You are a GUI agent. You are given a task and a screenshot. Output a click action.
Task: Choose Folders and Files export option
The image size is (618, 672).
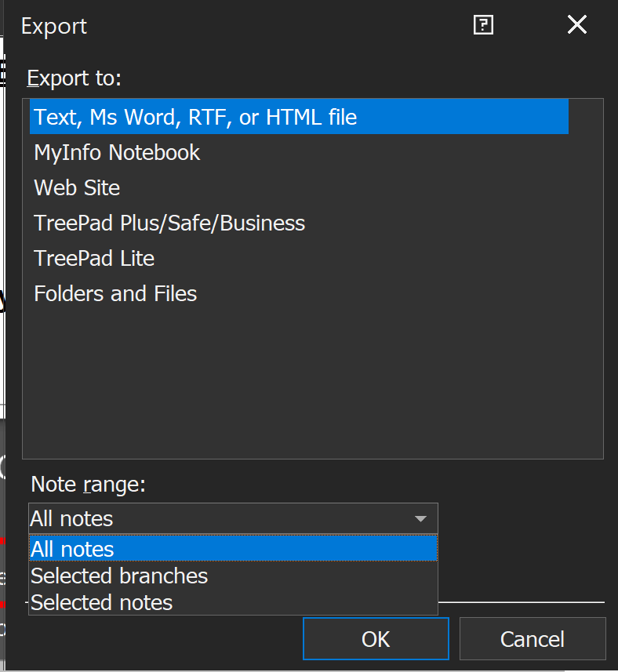tap(115, 294)
